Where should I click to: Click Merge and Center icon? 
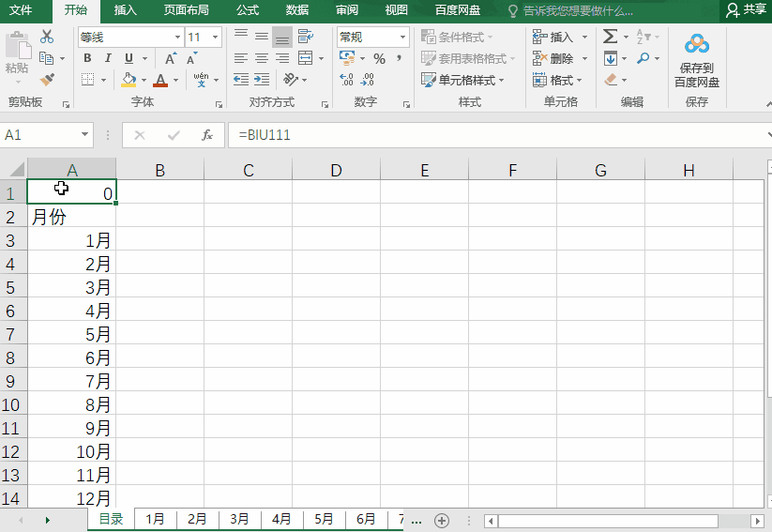(x=305, y=58)
